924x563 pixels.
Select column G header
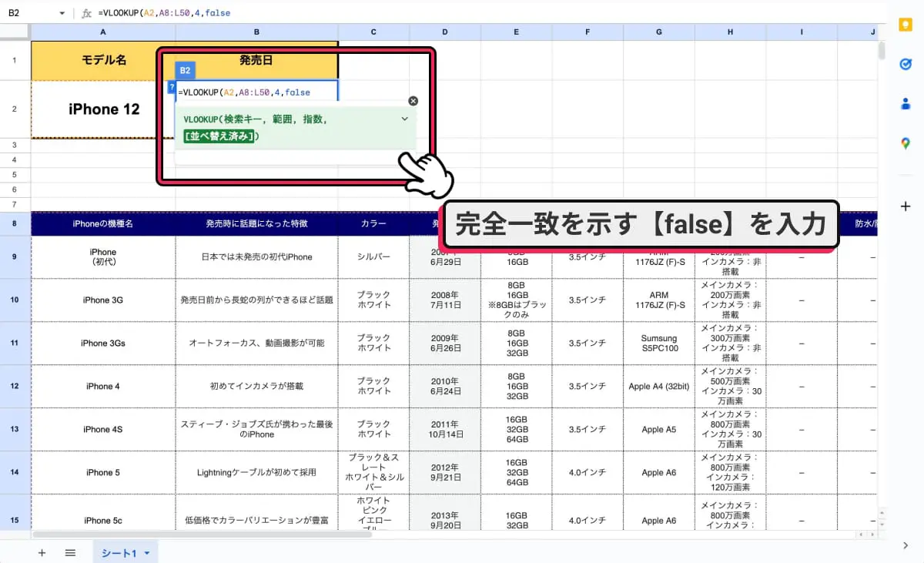(659, 32)
